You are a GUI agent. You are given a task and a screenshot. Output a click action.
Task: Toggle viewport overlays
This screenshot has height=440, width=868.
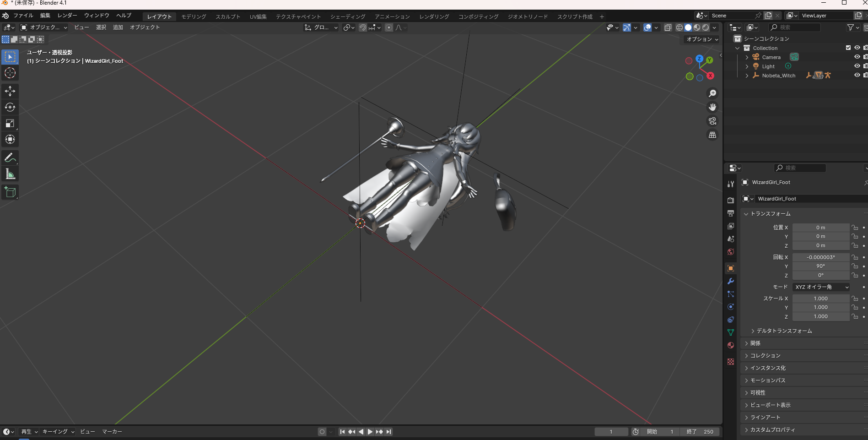click(x=647, y=27)
